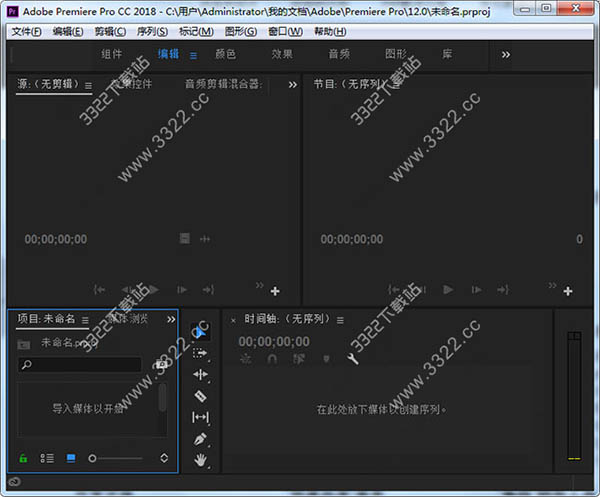Screen dimensions: 600x497
Task: Click the project search field
Action: click(x=80, y=365)
